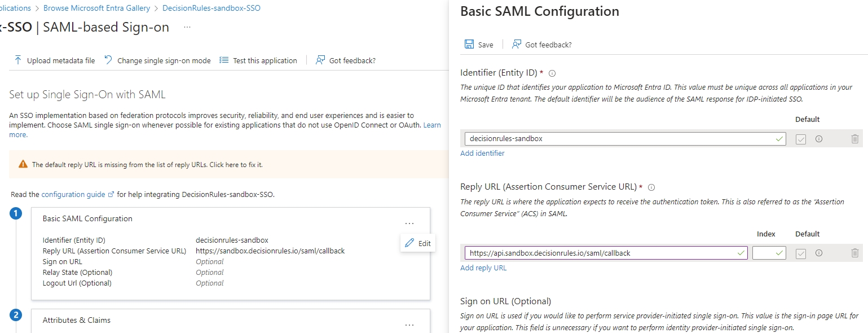Screen dimensions: 868x333
Task: Go to Browse Microsoft Entra Gallery breadcrumb
Action: click(96, 8)
